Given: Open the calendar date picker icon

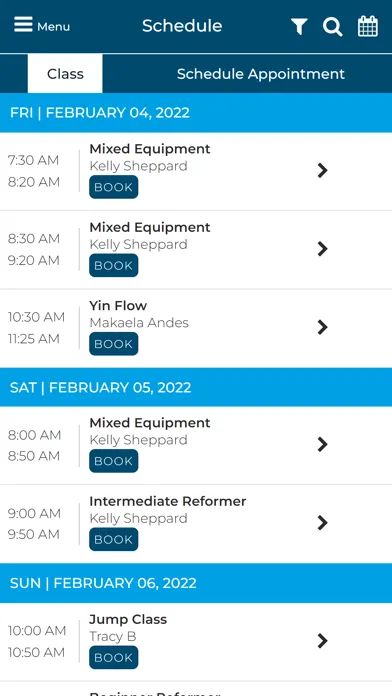Looking at the screenshot, I should [x=368, y=26].
